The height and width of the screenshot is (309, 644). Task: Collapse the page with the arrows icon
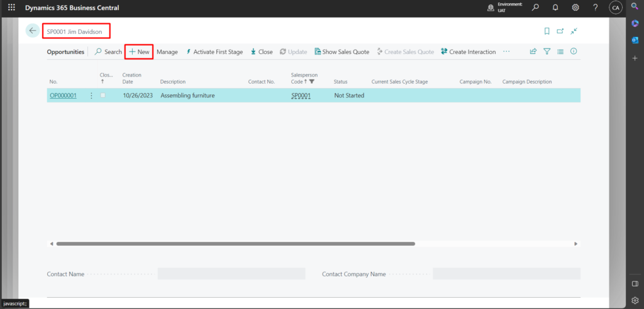[574, 31]
